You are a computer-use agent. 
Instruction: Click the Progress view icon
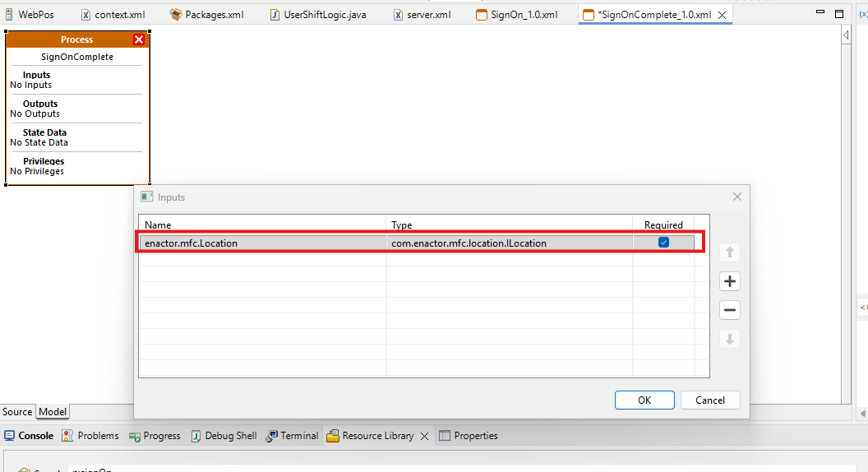coord(135,437)
